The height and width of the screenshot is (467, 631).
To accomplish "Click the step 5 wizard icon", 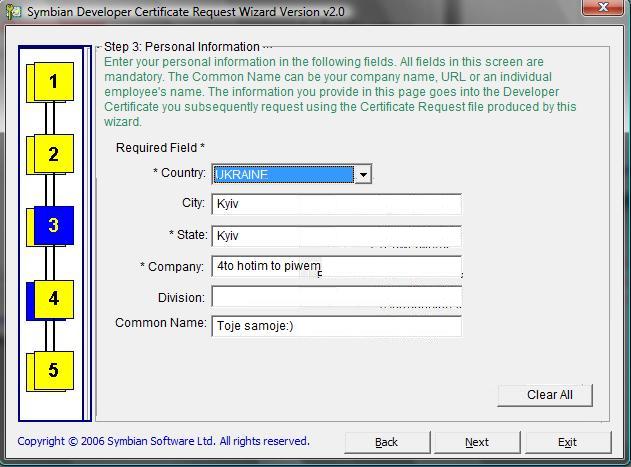I will click(53, 370).
